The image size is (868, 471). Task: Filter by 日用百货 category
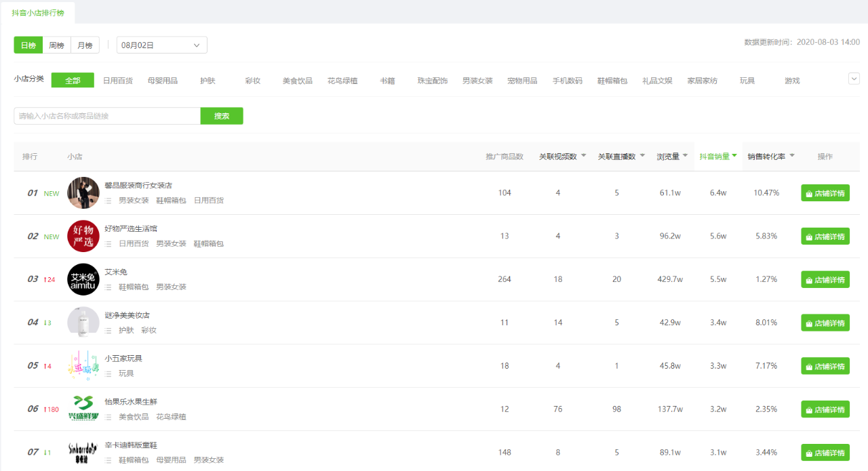pos(118,81)
